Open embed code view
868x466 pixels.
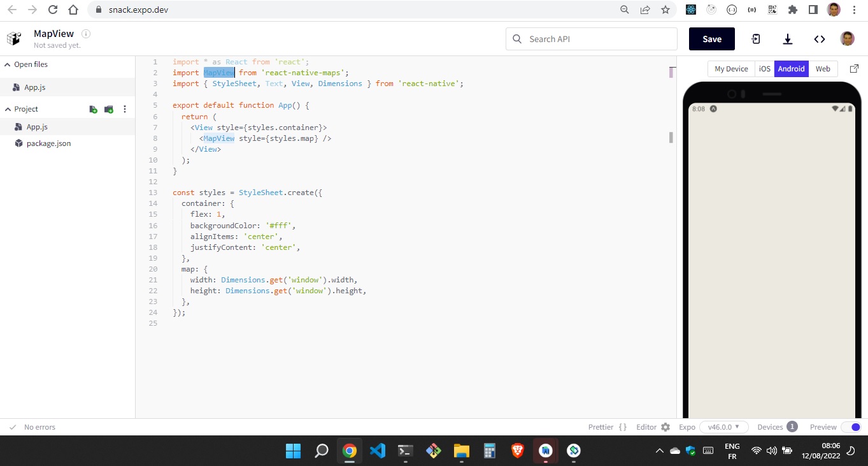pyautogui.click(x=820, y=39)
